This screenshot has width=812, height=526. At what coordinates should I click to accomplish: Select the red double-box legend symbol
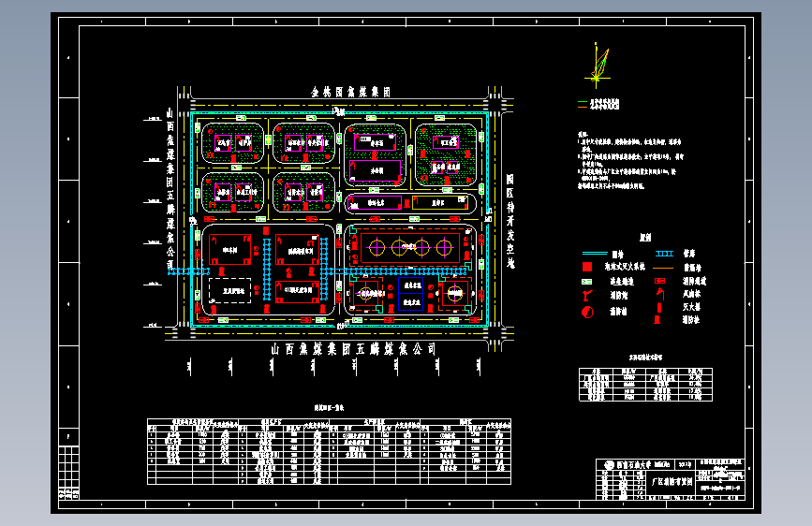click(x=659, y=281)
